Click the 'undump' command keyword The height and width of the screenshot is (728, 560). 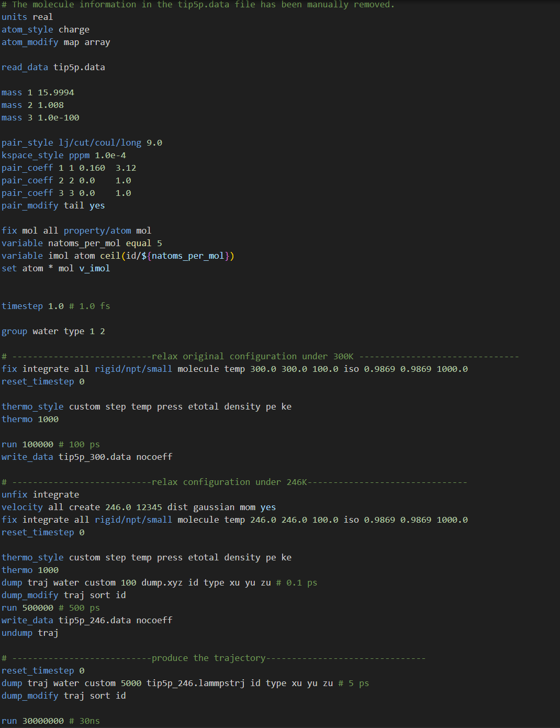(17, 633)
